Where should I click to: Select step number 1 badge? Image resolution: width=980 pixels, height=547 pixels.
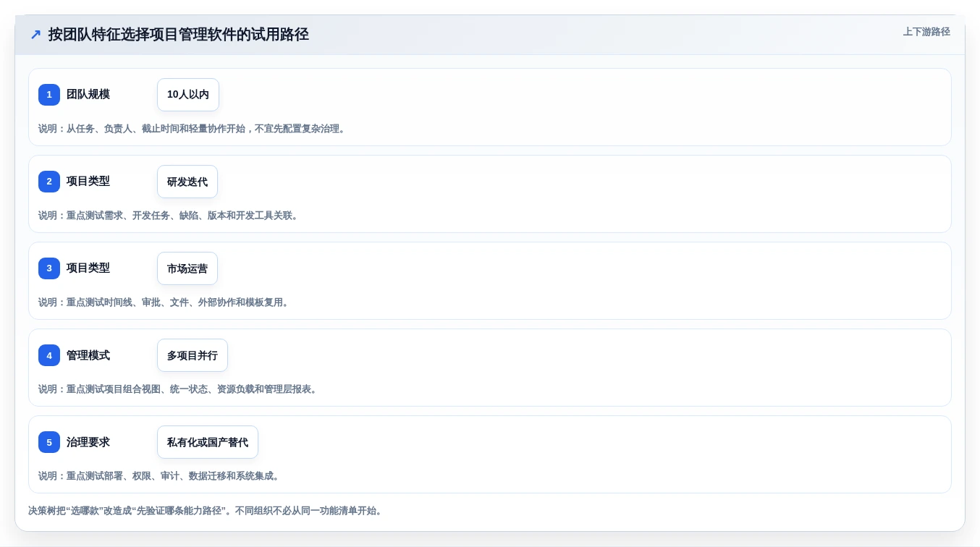coord(49,95)
